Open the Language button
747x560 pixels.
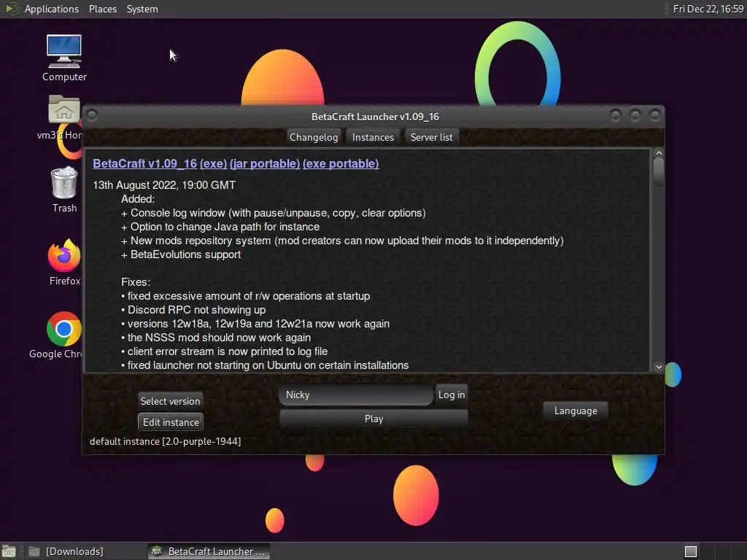576,411
